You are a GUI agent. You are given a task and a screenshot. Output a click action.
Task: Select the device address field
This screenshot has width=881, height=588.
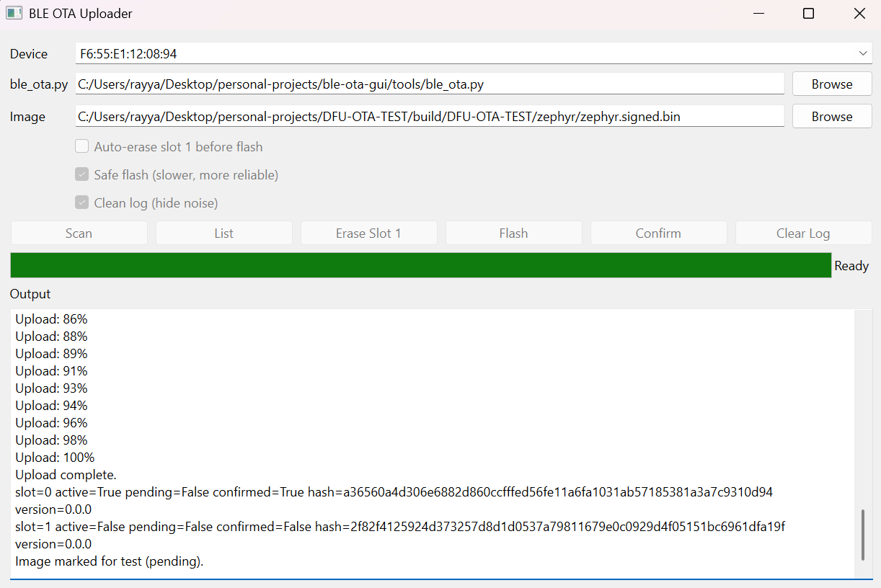(433, 53)
